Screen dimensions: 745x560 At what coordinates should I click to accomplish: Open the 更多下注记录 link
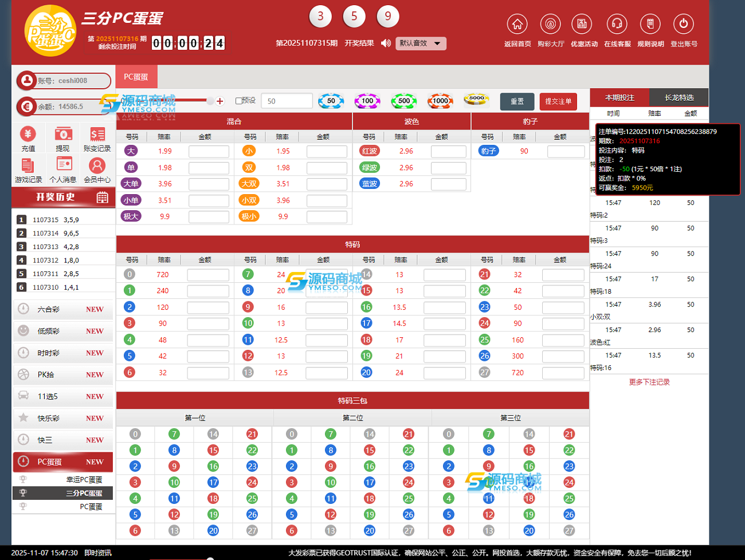pyautogui.click(x=649, y=382)
